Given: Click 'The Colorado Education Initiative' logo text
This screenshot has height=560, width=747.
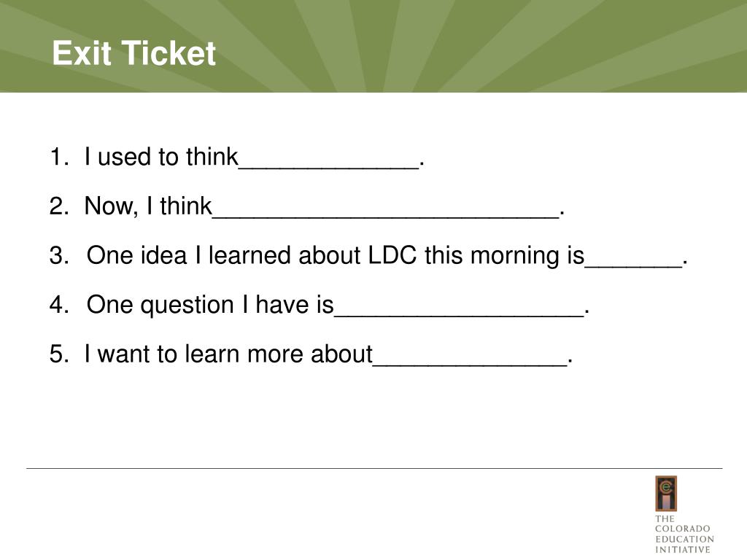Looking at the screenshot, I should (684, 534).
